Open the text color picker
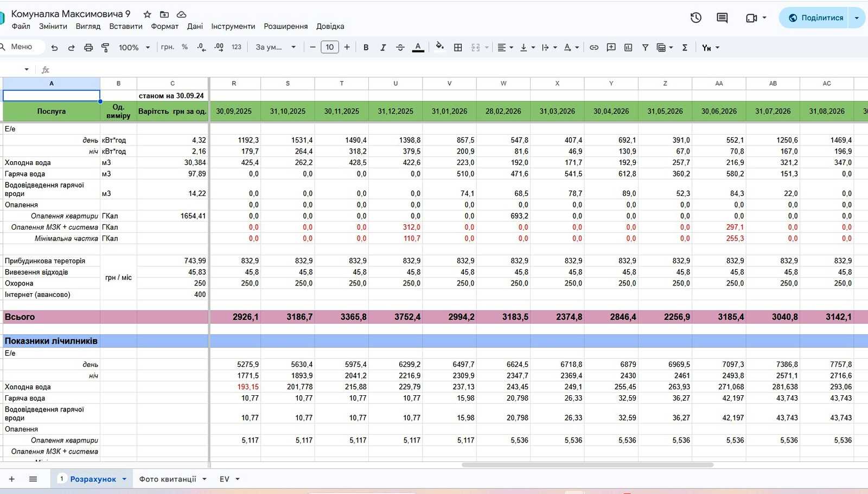Viewport: 868px width, 494px height. [418, 48]
